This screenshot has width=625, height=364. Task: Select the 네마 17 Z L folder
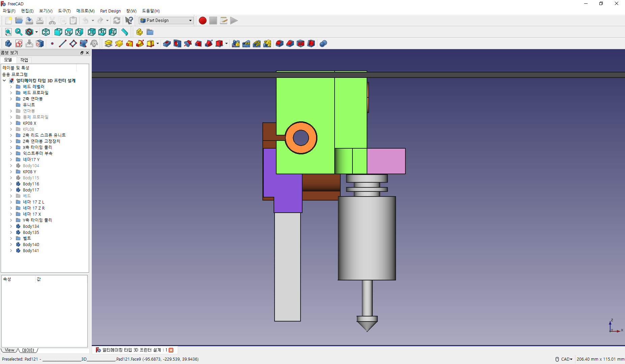tap(33, 202)
